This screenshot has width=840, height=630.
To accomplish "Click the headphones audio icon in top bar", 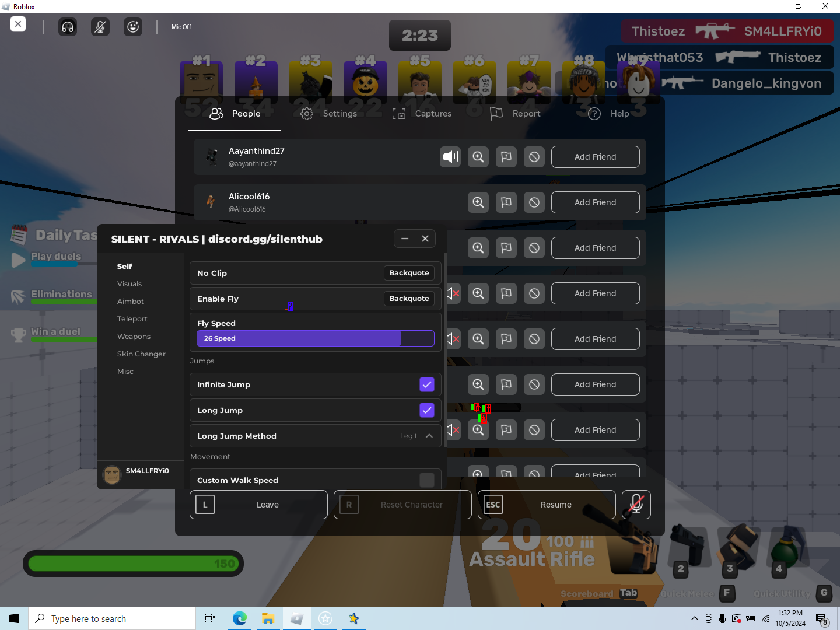I will 68,27.
